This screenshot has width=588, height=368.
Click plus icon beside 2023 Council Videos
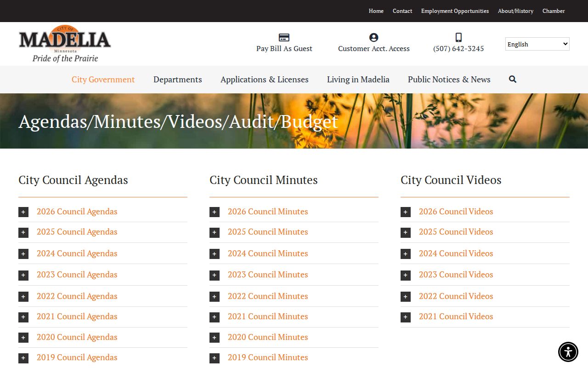coord(406,275)
